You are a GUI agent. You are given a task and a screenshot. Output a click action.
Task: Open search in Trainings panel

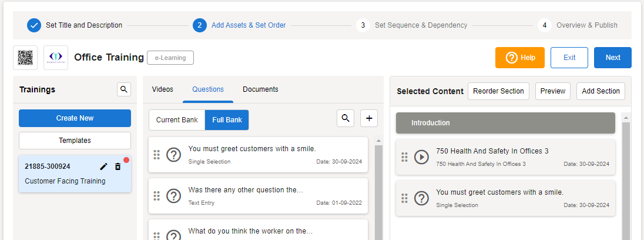click(x=123, y=89)
